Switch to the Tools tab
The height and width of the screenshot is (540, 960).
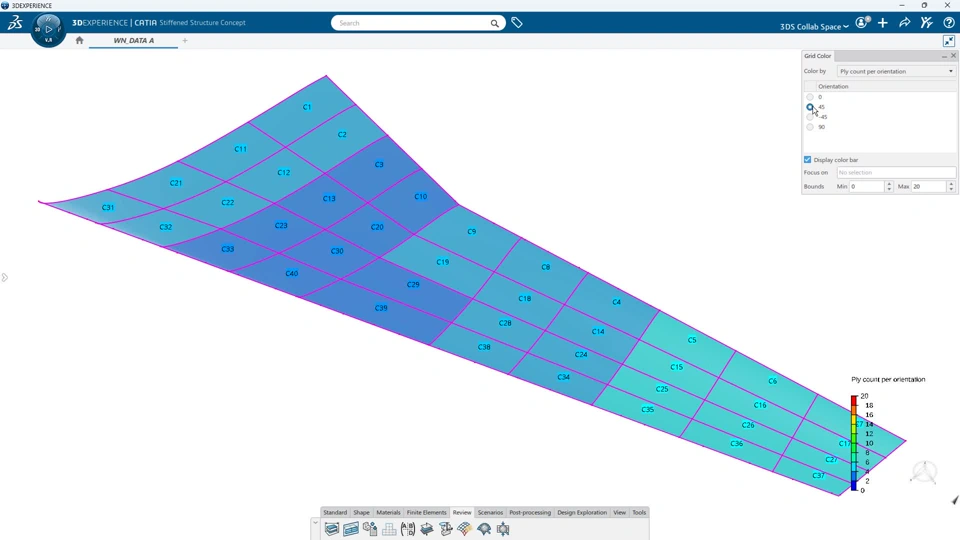639,512
